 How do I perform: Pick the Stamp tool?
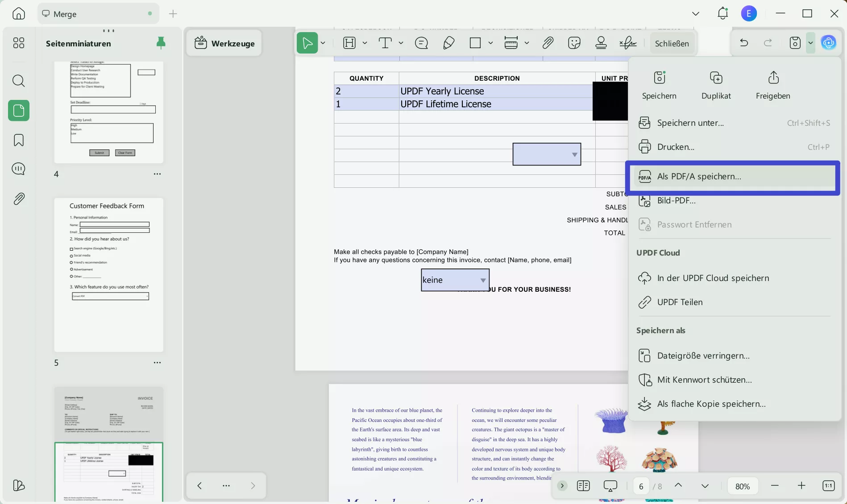(x=601, y=42)
